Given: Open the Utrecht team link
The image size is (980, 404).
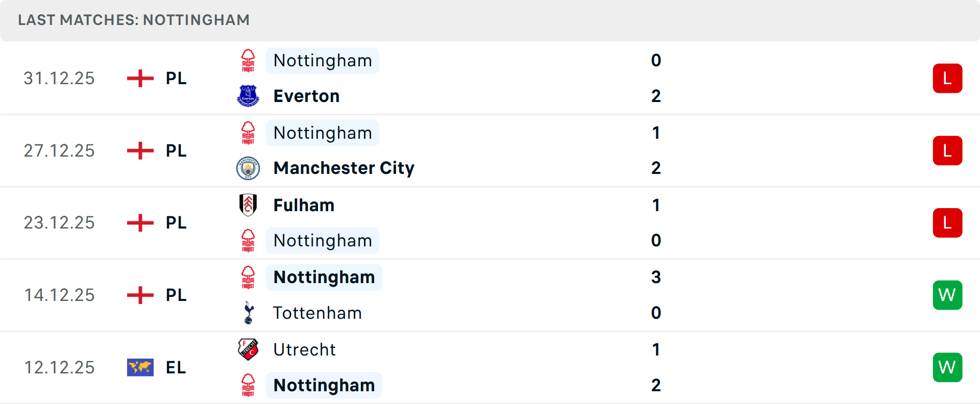Looking at the screenshot, I should (305, 349).
